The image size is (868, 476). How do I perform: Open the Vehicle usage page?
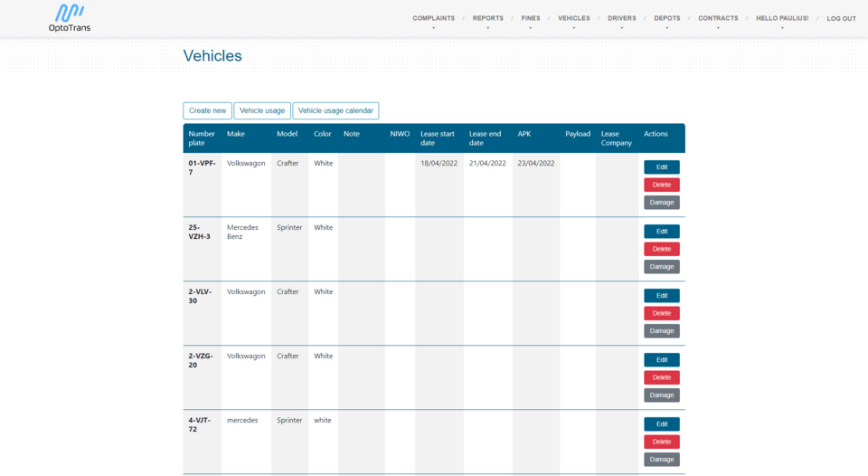point(262,110)
